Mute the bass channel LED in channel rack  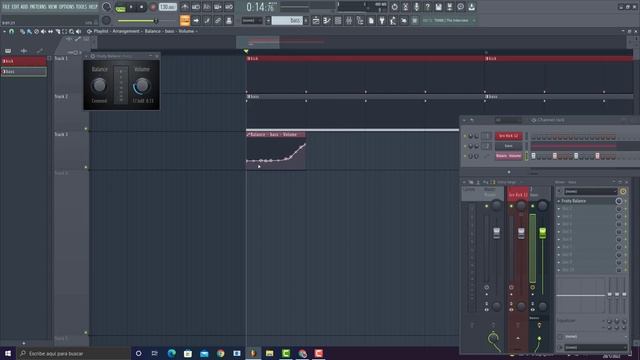pos(464,146)
